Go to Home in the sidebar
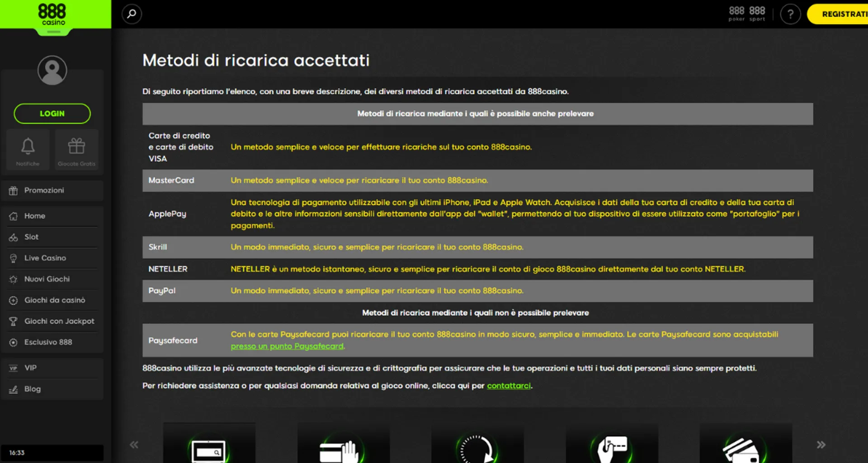868x463 pixels. [52, 216]
